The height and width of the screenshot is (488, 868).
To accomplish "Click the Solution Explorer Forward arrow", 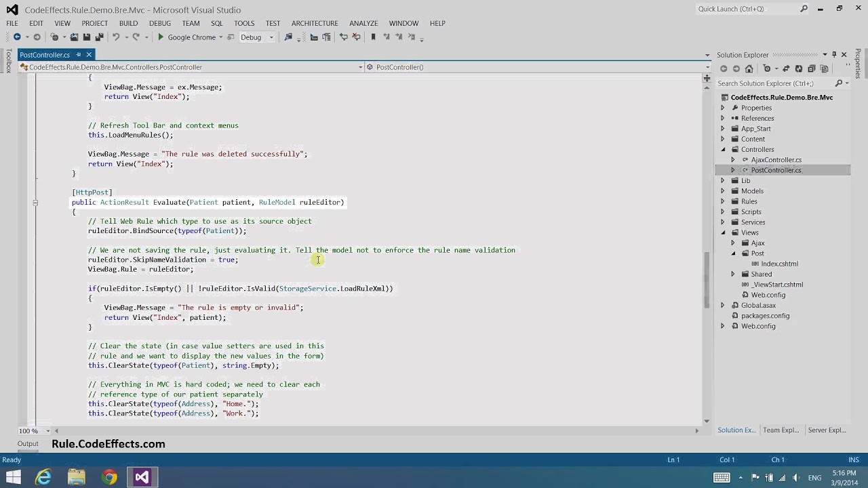I will point(736,68).
